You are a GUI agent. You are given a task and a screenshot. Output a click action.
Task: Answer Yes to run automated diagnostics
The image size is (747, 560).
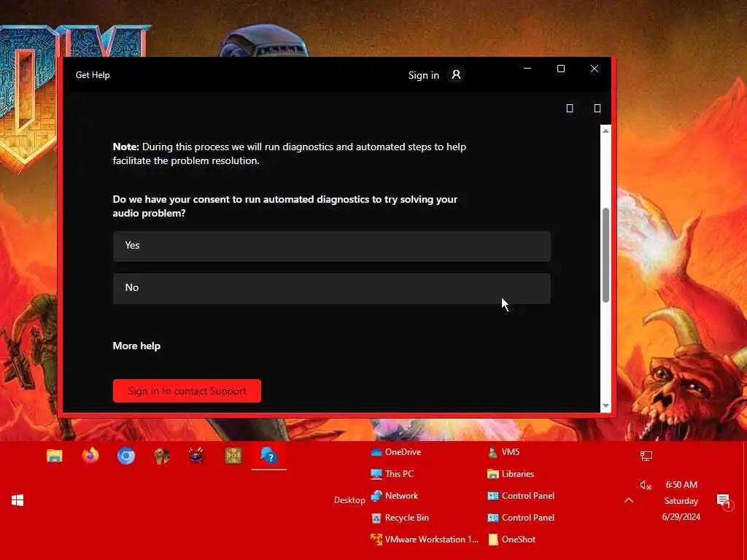pos(332,246)
